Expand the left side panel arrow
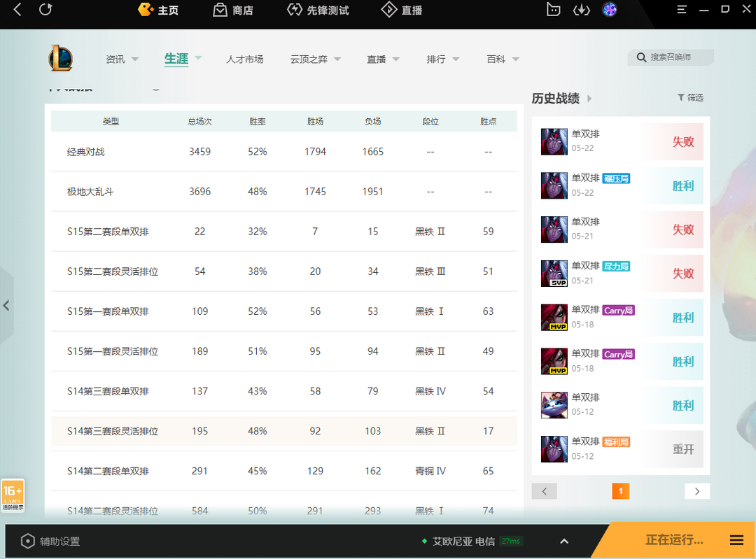This screenshot has width=756, height=559. click(6, 306)
